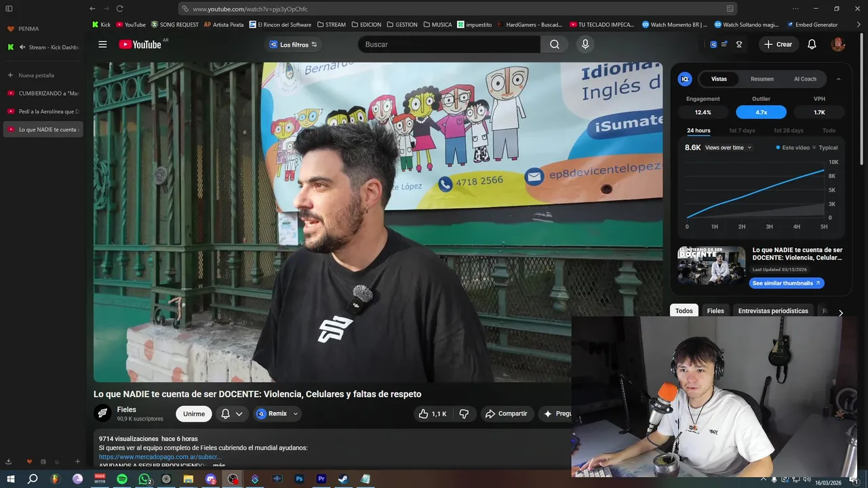Switch to the Resumen tab
The height and width of the screenshot is (488, 868).
762,79
